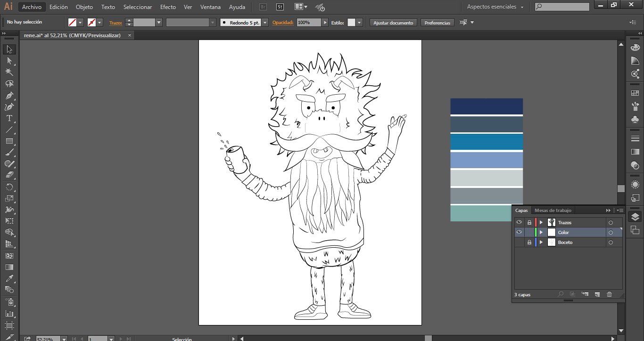Click the Preferencias button

coord(437,23)
